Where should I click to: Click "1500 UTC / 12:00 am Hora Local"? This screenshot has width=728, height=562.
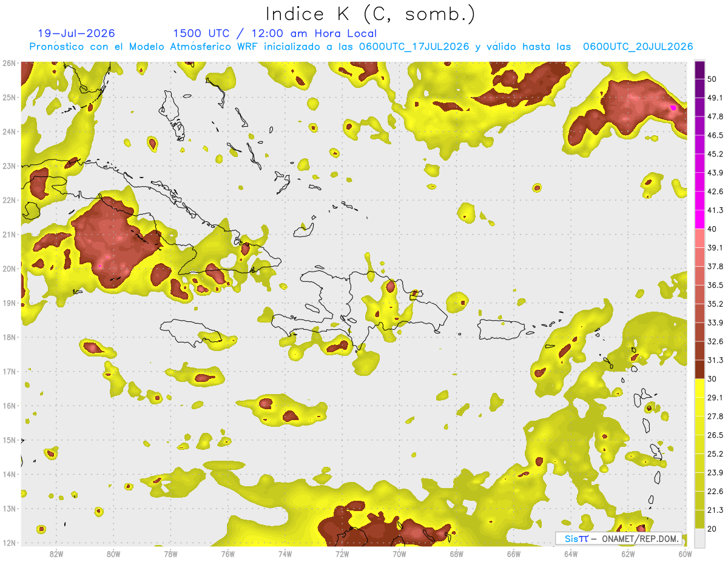tap(275, 33)
